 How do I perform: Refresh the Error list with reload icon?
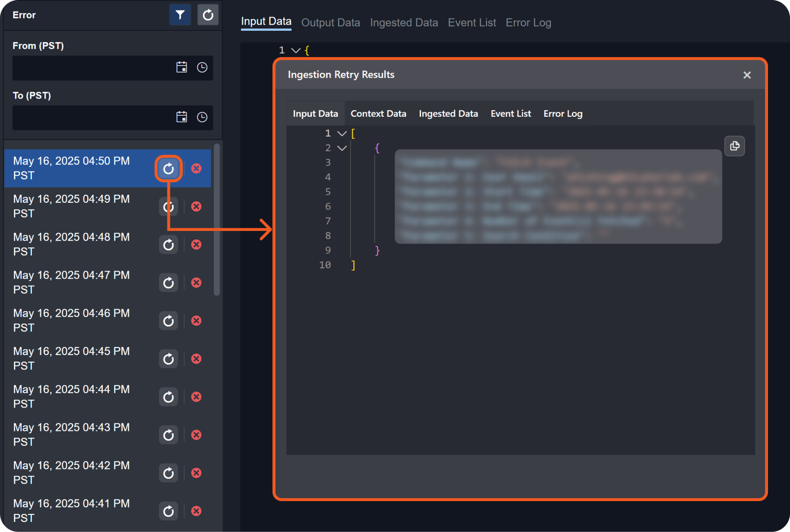click(x=208, y=15)
